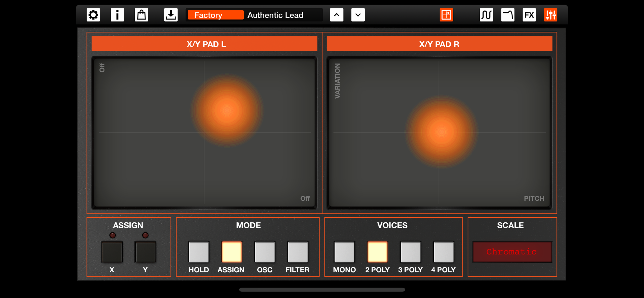Viewport: 644px width, 298px height.
Task: Tap the vertical Off label on pad L
Action: pos(102,68)
